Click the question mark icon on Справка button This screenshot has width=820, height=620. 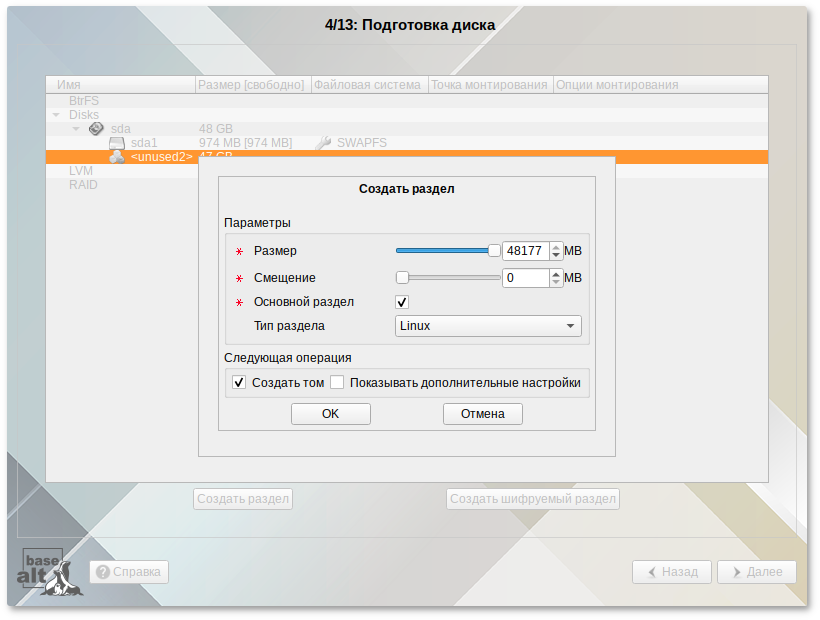click(101, 572)
